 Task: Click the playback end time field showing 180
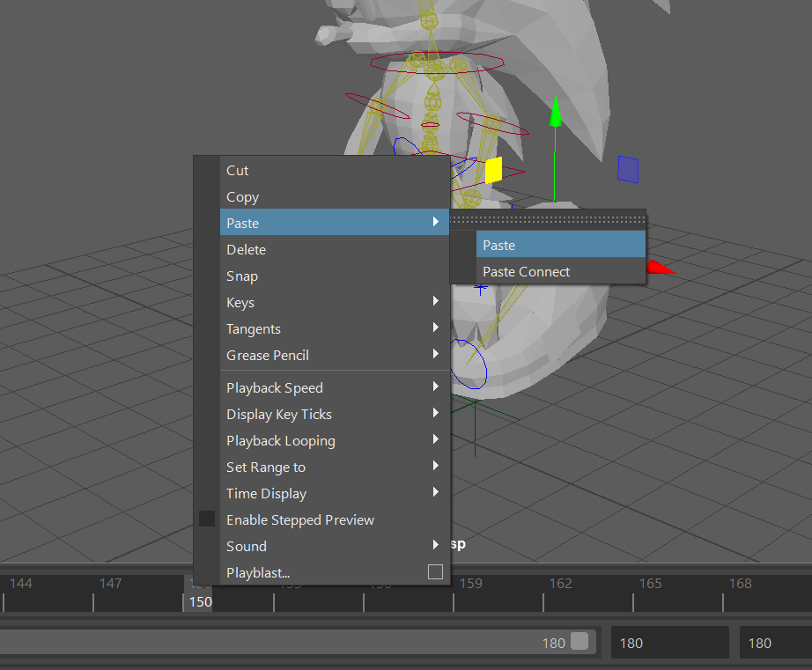(x=669, y=642)
